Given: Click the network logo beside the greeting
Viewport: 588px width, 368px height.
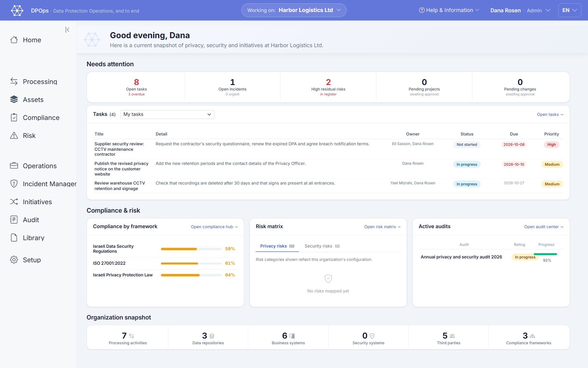Looking at the screenshot, I should click(92, 40).
